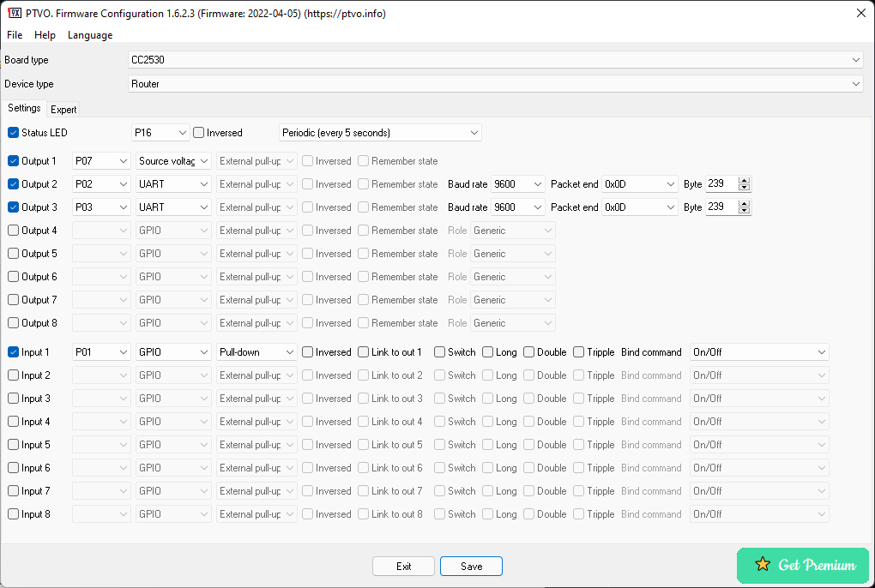Viewport: 875px width, 588px height.
Task: Uncheck Output 1
Action: (x=11, y=160)
